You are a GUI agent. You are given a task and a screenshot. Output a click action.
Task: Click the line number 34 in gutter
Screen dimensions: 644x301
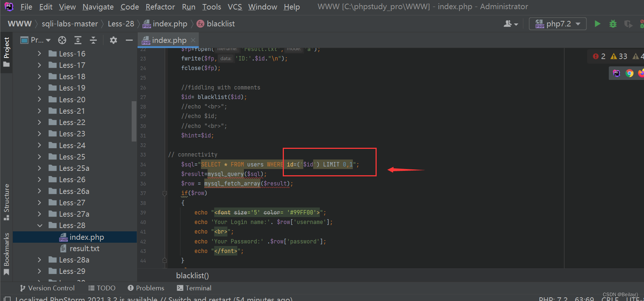(143, 165)
